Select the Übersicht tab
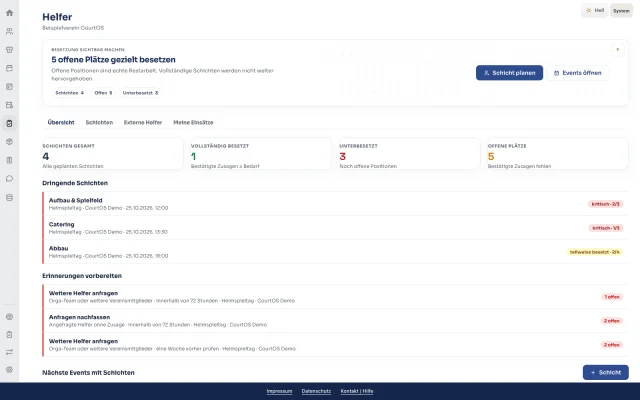This screenshot has height=400, width=640. [x=61, y=122]
